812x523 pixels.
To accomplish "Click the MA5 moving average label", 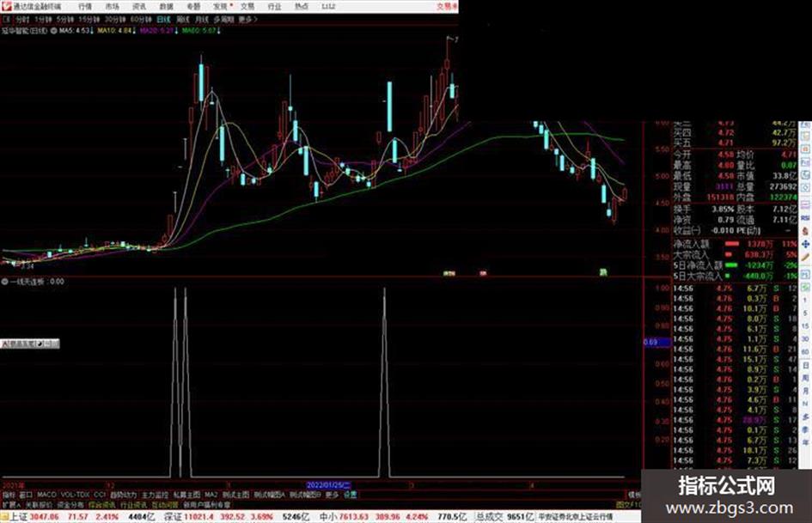I will [x=76, y=31].
